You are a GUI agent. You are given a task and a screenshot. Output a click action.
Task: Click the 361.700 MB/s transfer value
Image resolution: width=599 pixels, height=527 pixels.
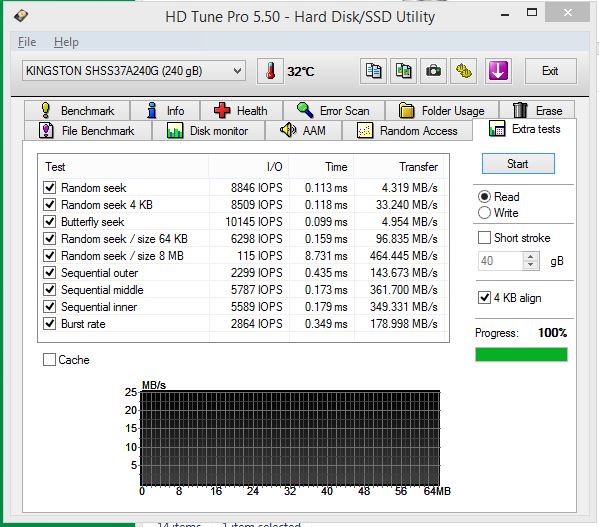click(x=403, y=289)
